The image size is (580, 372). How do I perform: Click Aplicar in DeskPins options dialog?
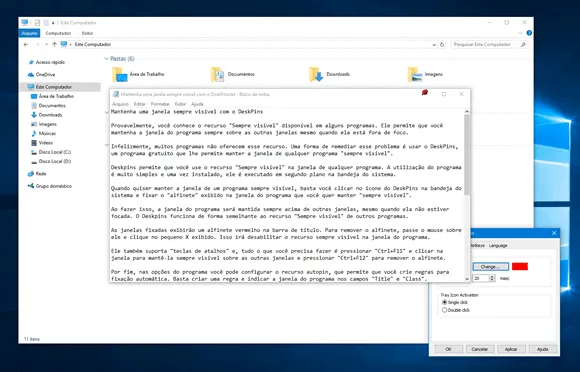pyautogui.click(x=511, y=349)
